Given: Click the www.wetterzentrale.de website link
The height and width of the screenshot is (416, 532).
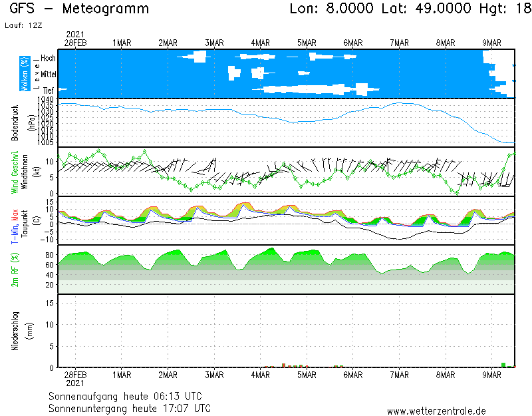Looking at the screenshot, I should click(x=436, y=411).
